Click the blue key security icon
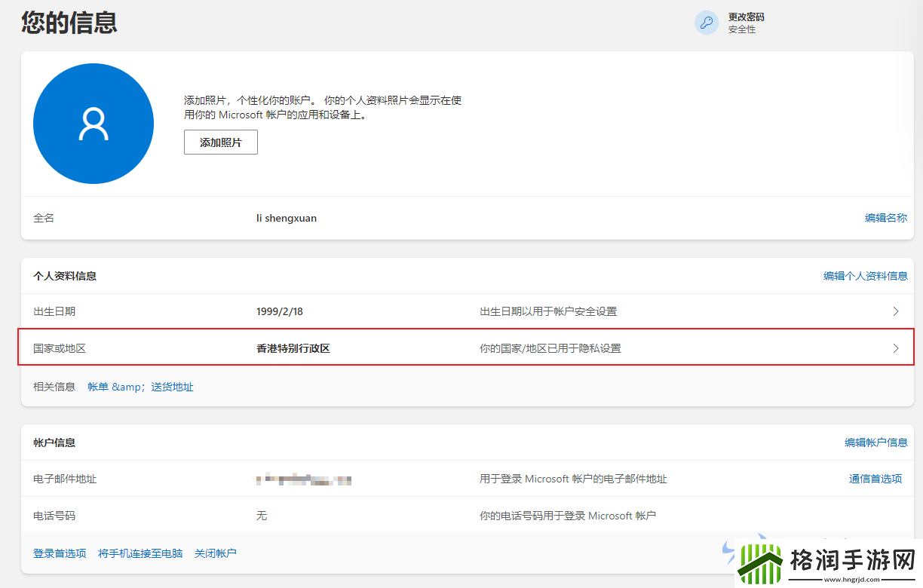 pyautogui.click(x=706, y=23)
